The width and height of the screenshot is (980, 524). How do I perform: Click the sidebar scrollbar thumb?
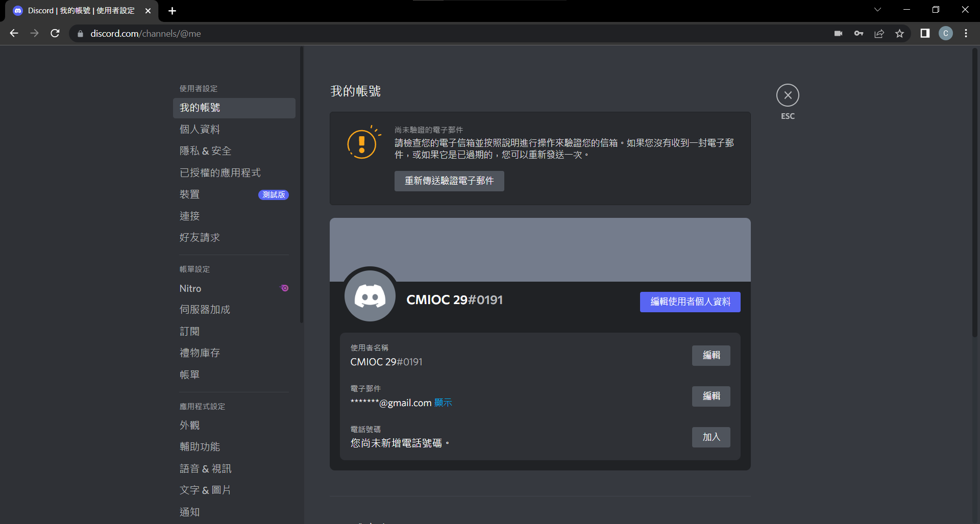(302, 185)
